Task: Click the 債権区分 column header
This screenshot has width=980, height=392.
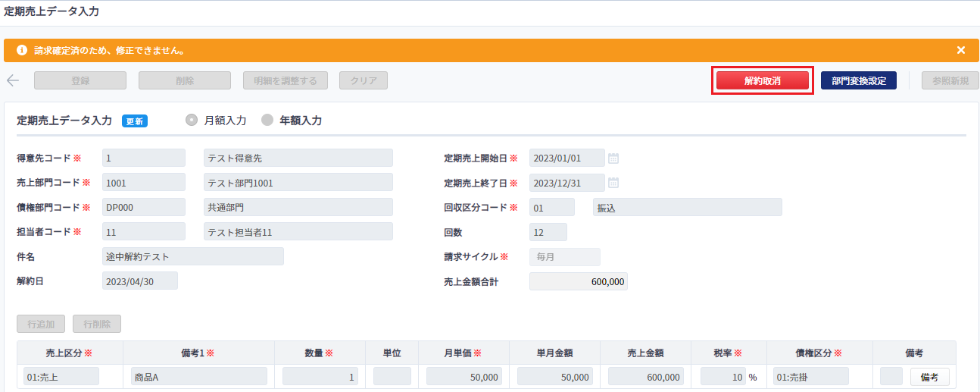Action: pyautogui.click(x=819, y=353)
